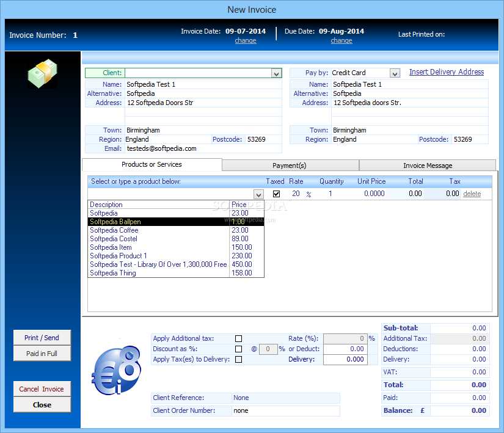
Task: Click the Quantity value 1
Action: (331, 194)
